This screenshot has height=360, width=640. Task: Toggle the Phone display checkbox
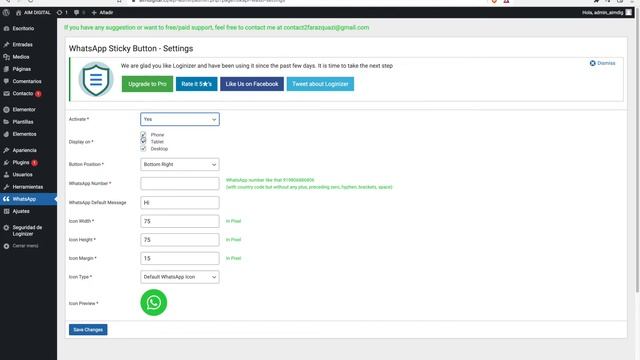(143, 134)
